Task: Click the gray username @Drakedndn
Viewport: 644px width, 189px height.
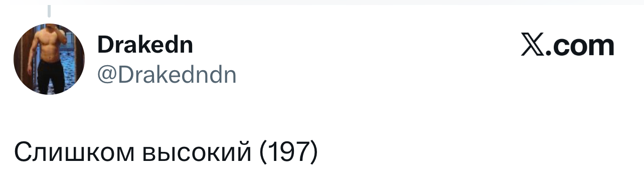Action: pyautogui.click(x=167, y=75)
